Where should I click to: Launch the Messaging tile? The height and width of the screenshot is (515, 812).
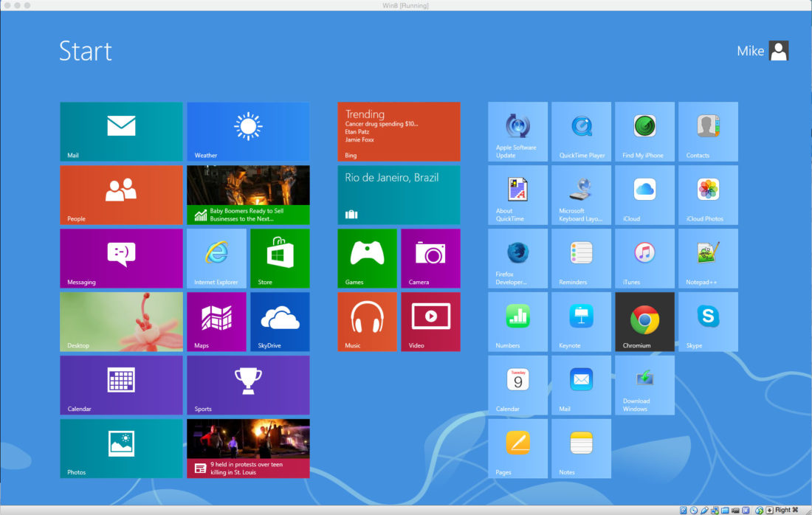pos(121,258)
